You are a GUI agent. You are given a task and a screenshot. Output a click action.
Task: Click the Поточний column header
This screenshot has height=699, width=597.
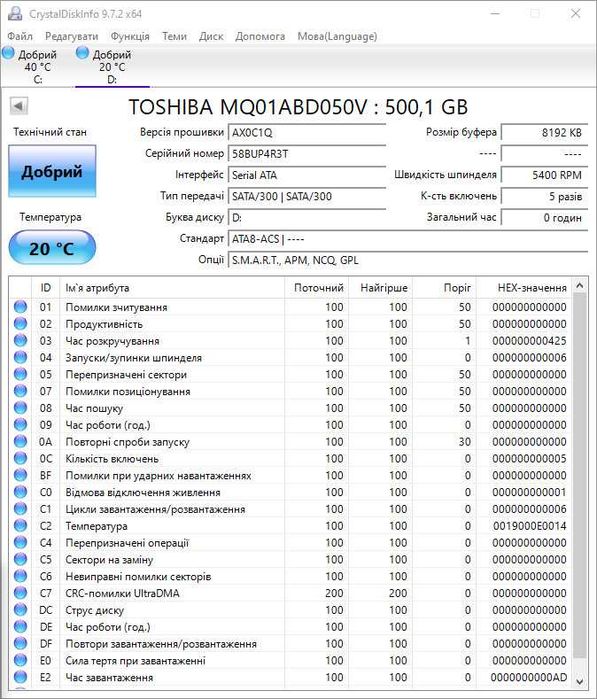317,288
